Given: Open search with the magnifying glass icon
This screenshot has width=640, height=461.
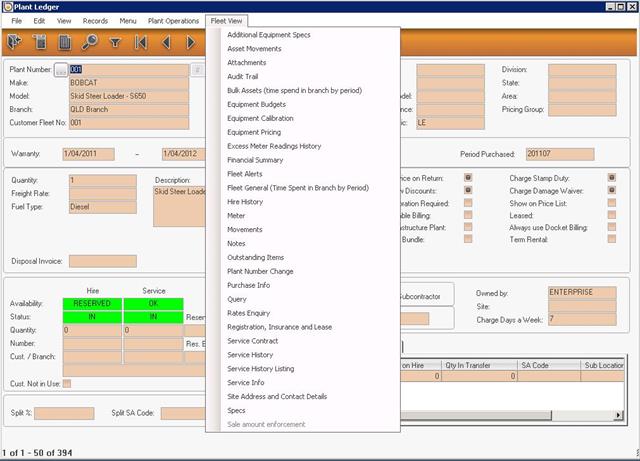Looking at the screenshot, I should click(90, 42).
